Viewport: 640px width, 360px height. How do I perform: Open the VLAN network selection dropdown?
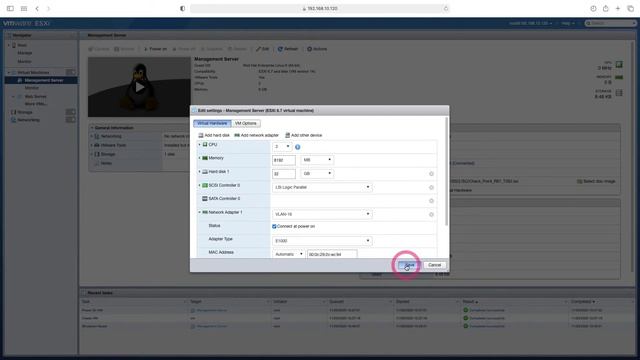(322, 214)
